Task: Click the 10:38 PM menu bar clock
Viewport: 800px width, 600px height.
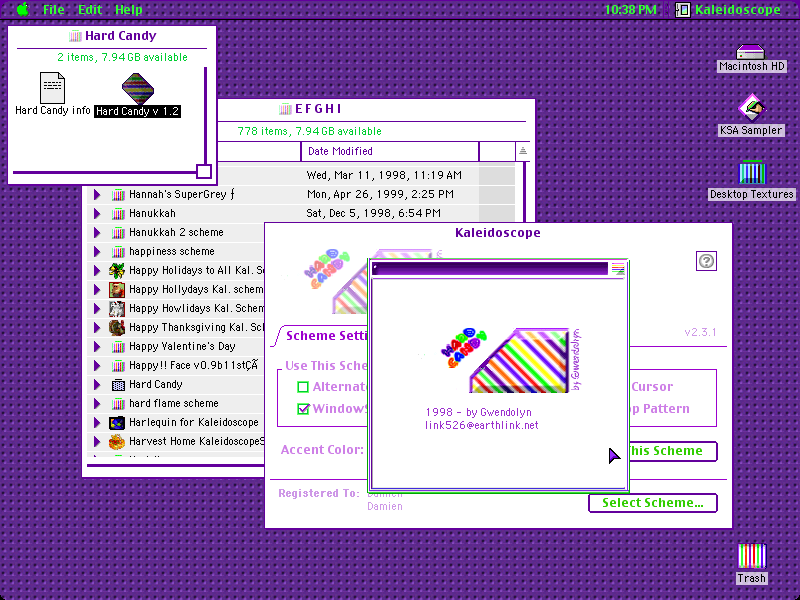Action: pyautogui.click(x=630, y=10)
